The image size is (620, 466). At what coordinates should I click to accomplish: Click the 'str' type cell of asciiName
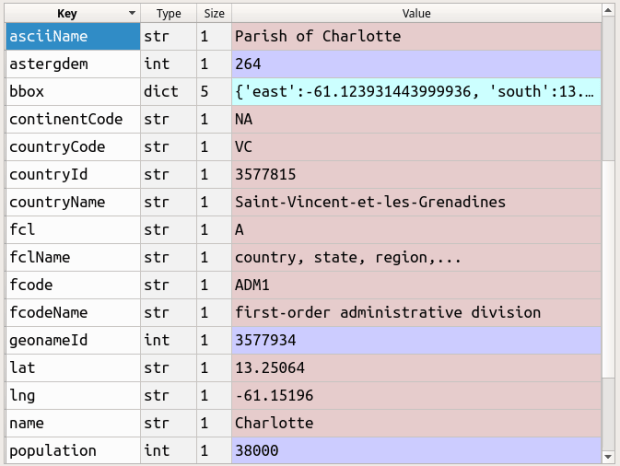click(x=168, y=36)
